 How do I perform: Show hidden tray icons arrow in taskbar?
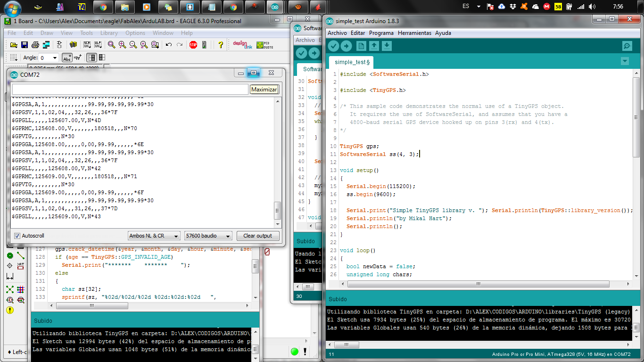479,7
